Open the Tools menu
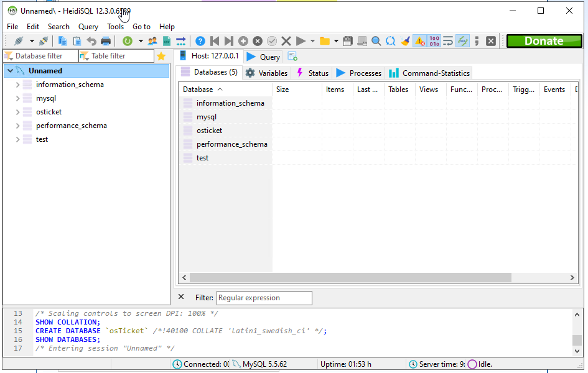 tap(115, 27)
